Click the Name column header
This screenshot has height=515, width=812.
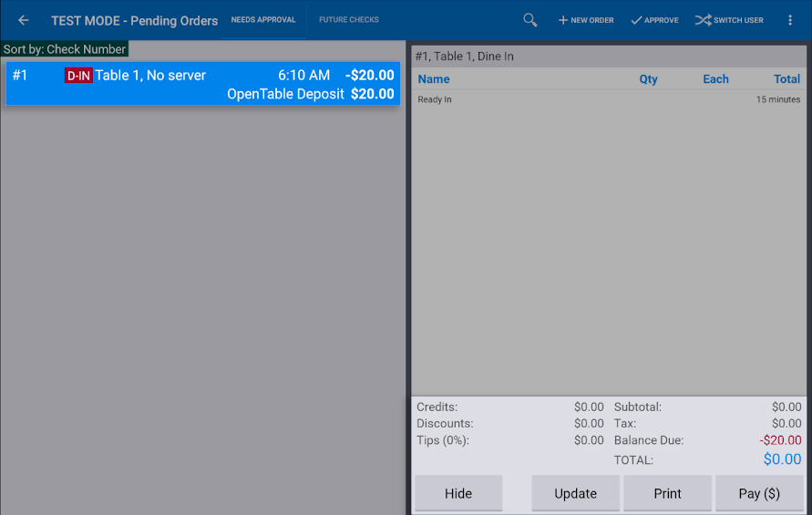434,79
